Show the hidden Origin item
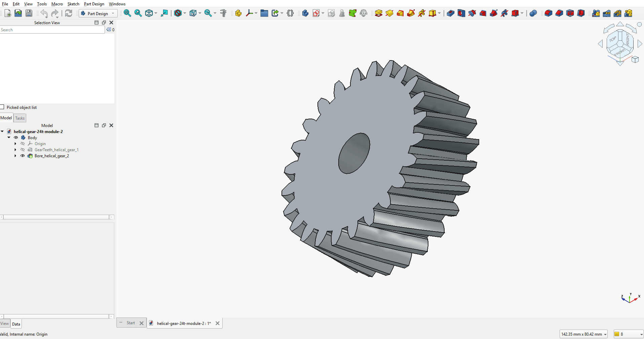644x339 pixels. click(x=23, y=144)
